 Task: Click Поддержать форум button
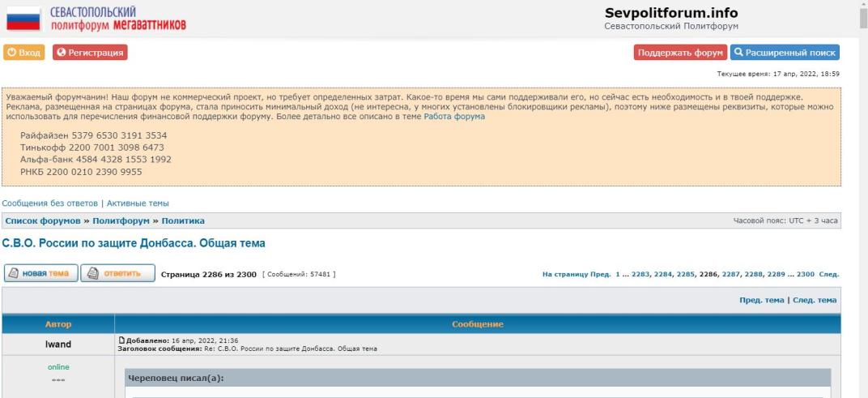pyautogui.click(x=679, y=53)
